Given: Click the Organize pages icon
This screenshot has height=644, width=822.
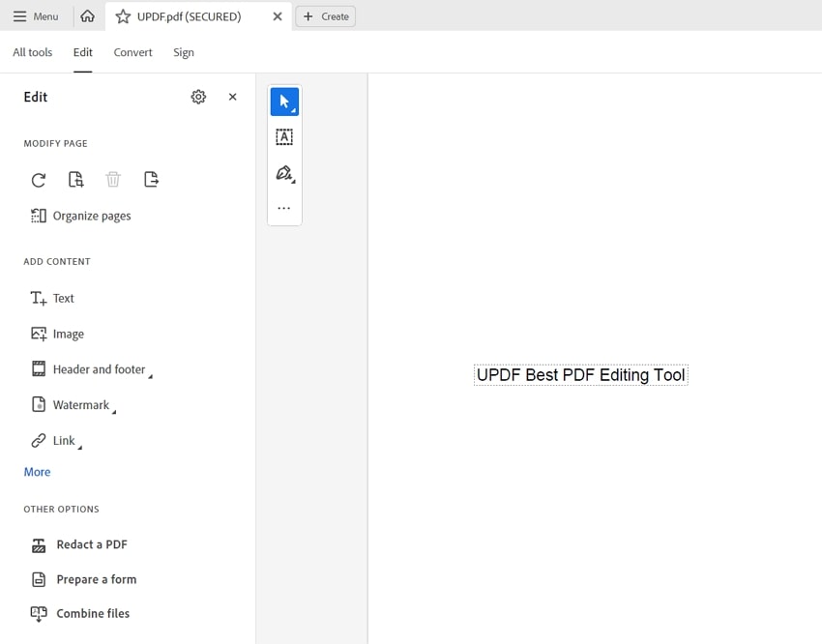Looking at the screenshot, I should click(39, 216).
